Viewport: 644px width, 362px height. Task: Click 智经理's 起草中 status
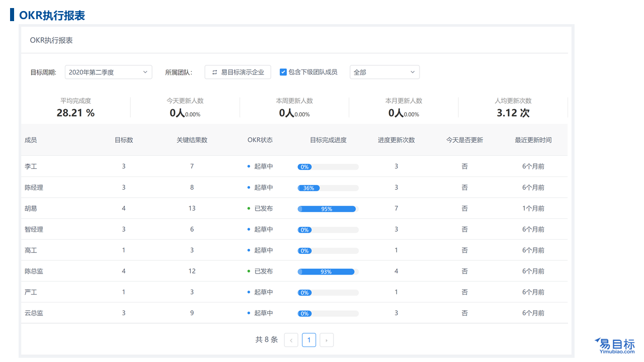click(263, 229)
